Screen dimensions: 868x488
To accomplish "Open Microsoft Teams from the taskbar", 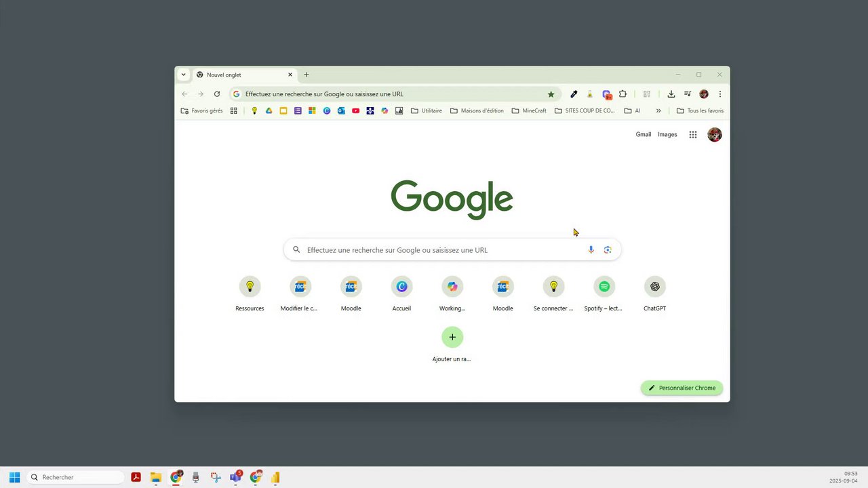I will 235,477.
